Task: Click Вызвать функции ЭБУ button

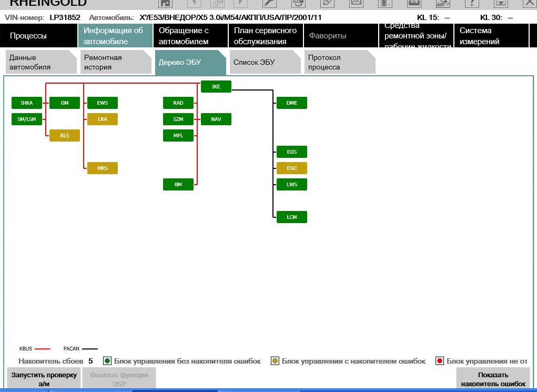Action: [x=119, y=379]
